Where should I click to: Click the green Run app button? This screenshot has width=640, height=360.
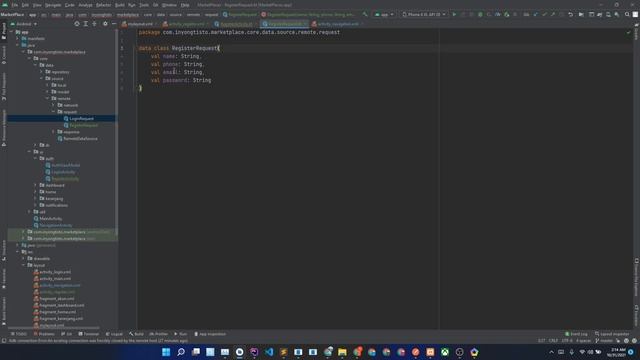click(x=454, y=14)
